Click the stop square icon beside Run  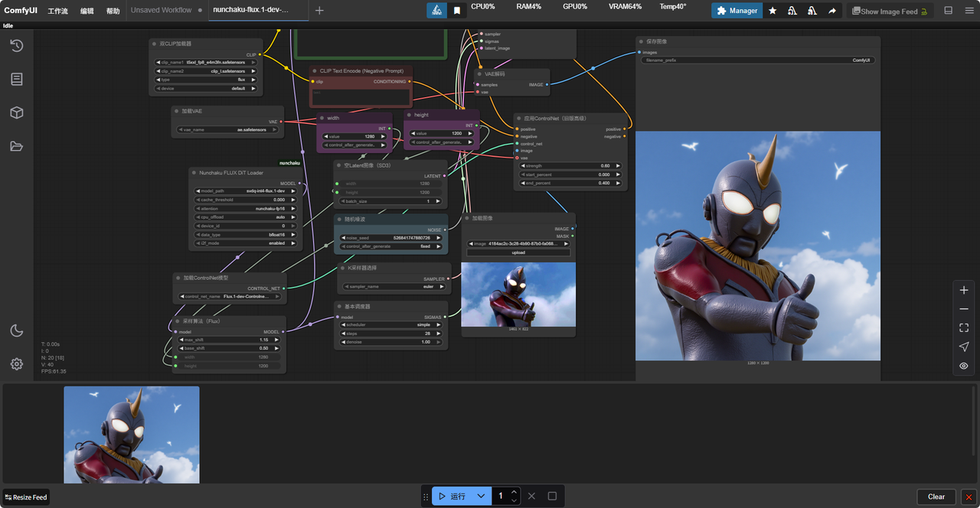coord(552,496)
